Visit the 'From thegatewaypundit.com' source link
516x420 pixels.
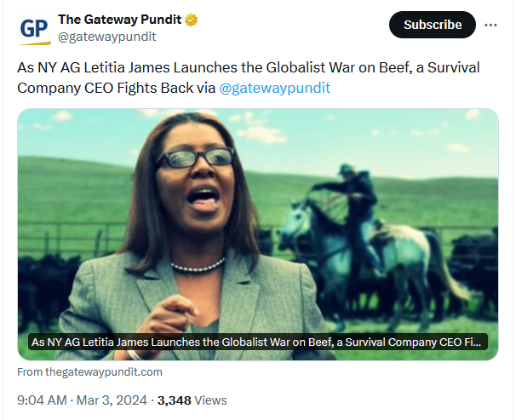pyautogui.click(x=89, y=372)
